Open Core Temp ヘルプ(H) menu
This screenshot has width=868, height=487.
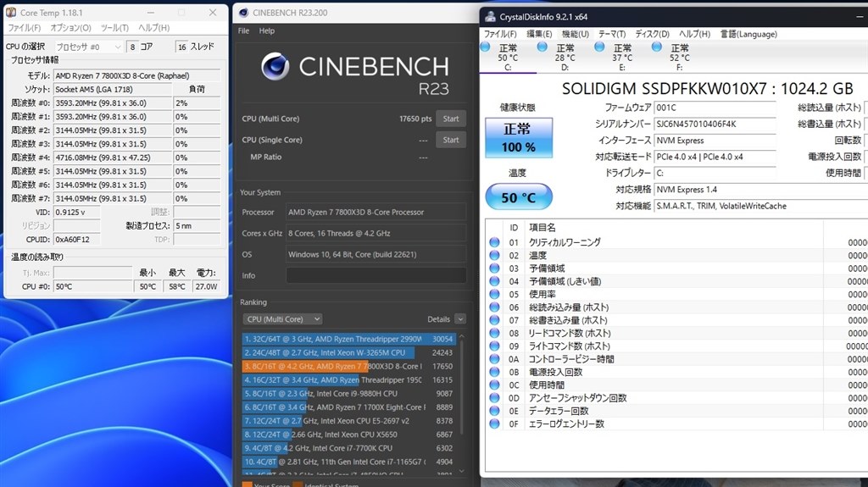[154, 28]
